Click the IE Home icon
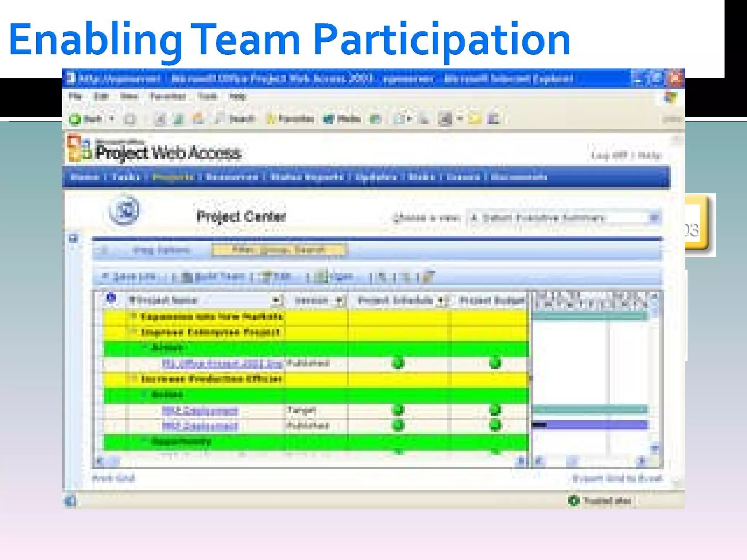Image resolution: width=747 pixels, height=560 pixels. [198, 118]
